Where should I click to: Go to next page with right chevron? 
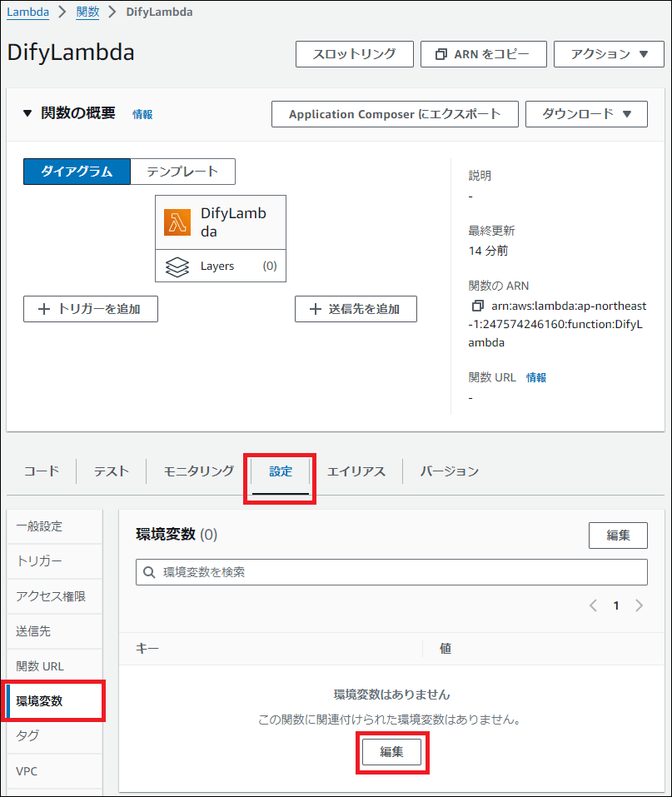pos(639,605)
